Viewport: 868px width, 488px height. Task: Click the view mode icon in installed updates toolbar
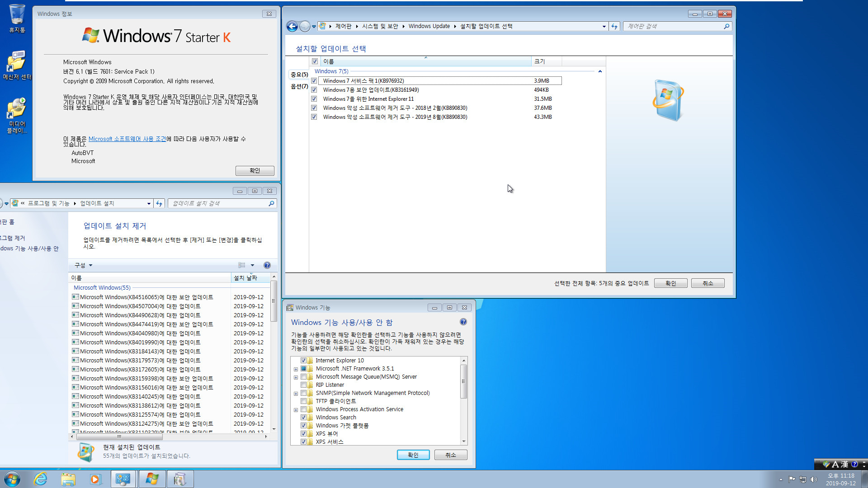(x=242, y=265)
